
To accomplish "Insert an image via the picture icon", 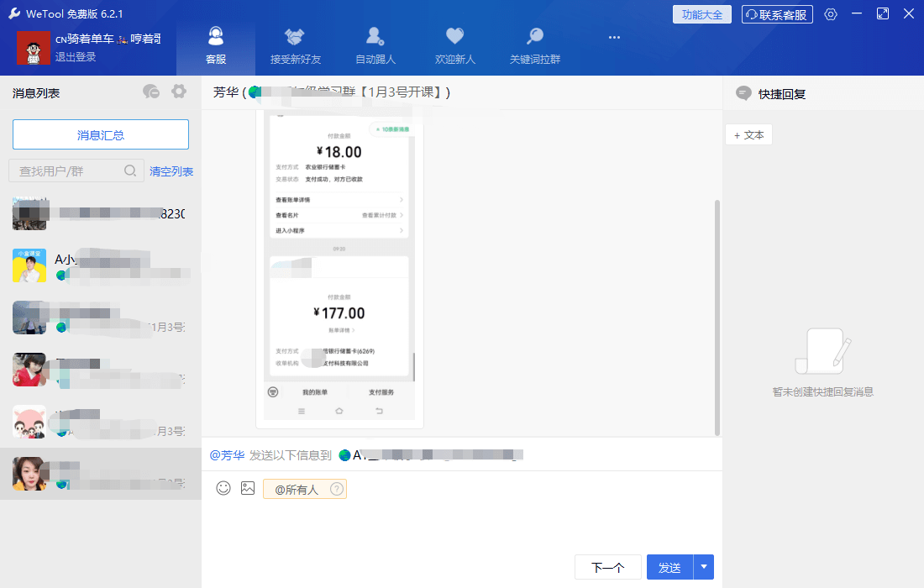I will (x=247, y=488).
